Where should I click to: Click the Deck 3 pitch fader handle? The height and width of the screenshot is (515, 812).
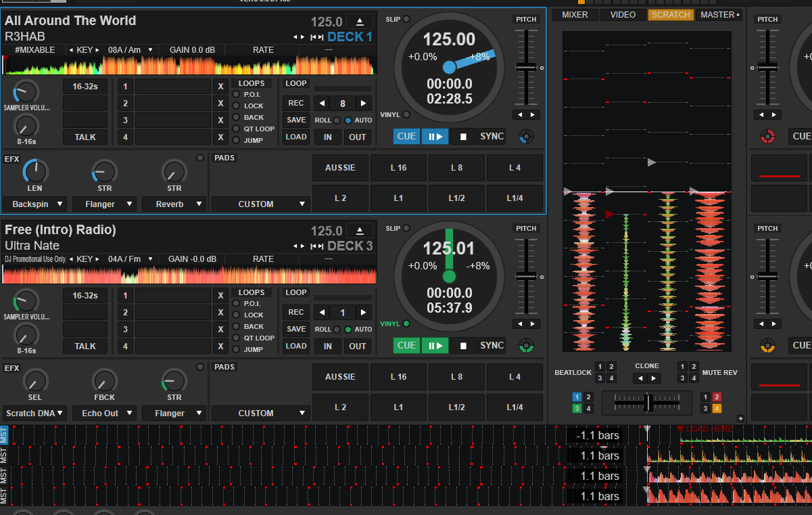(526, 276)
